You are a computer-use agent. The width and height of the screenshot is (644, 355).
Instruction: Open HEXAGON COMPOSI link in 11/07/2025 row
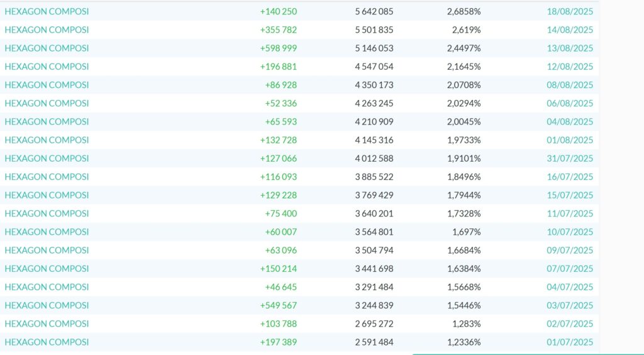click(47, 213)
